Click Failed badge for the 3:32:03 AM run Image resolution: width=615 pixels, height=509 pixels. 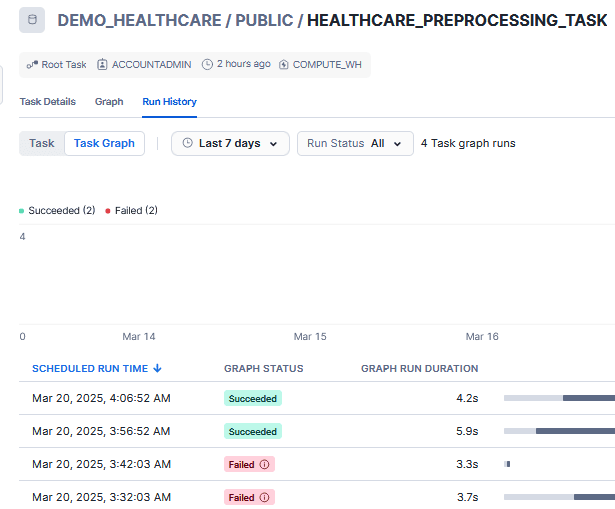pos(249,497)
